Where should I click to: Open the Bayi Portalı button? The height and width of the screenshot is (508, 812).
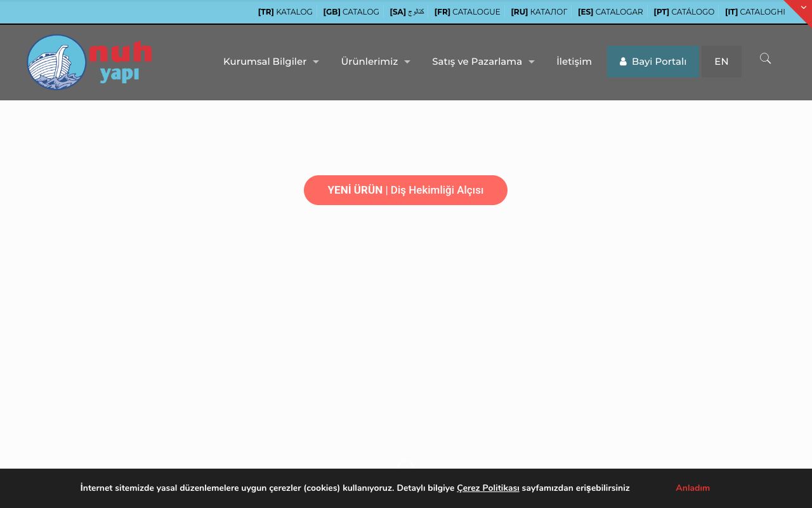click(x=653, y=62)
